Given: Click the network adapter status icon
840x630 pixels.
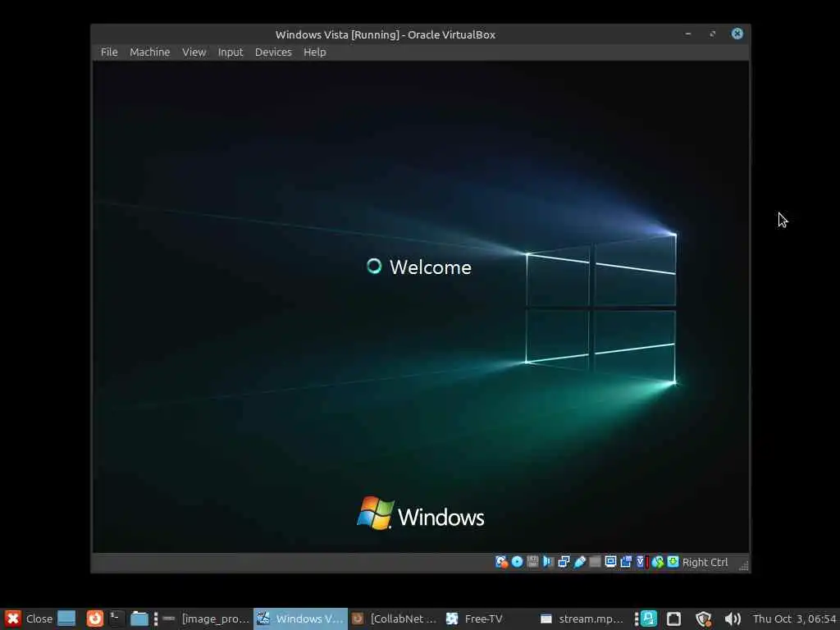Looking at the screenshot, I should point(564,562).
